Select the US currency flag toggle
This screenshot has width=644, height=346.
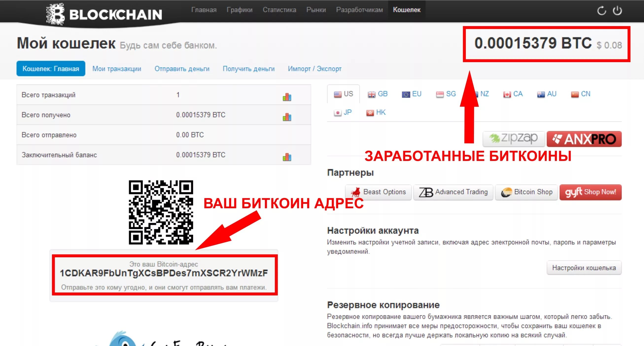point(343,94)
